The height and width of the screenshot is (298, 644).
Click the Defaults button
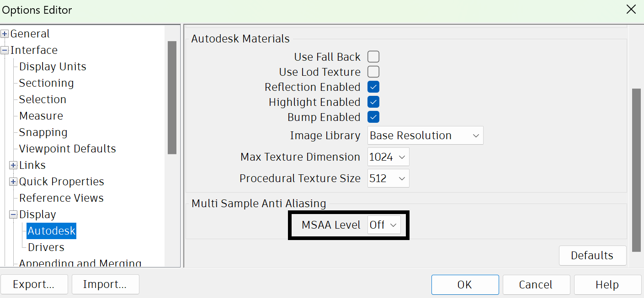592,255
